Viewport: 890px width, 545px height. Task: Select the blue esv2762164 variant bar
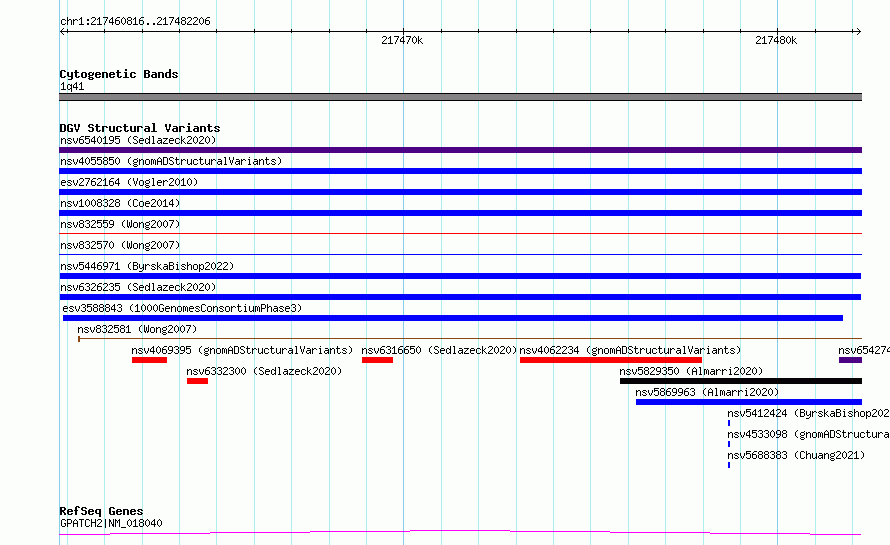tap(460, 192)
